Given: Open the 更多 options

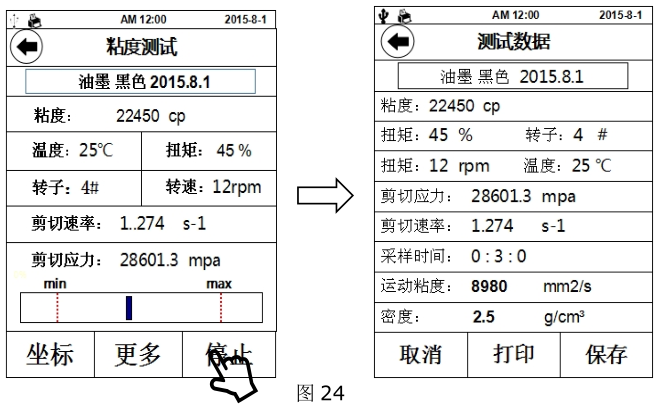Looking at the screenshot, I should [137, 355].
